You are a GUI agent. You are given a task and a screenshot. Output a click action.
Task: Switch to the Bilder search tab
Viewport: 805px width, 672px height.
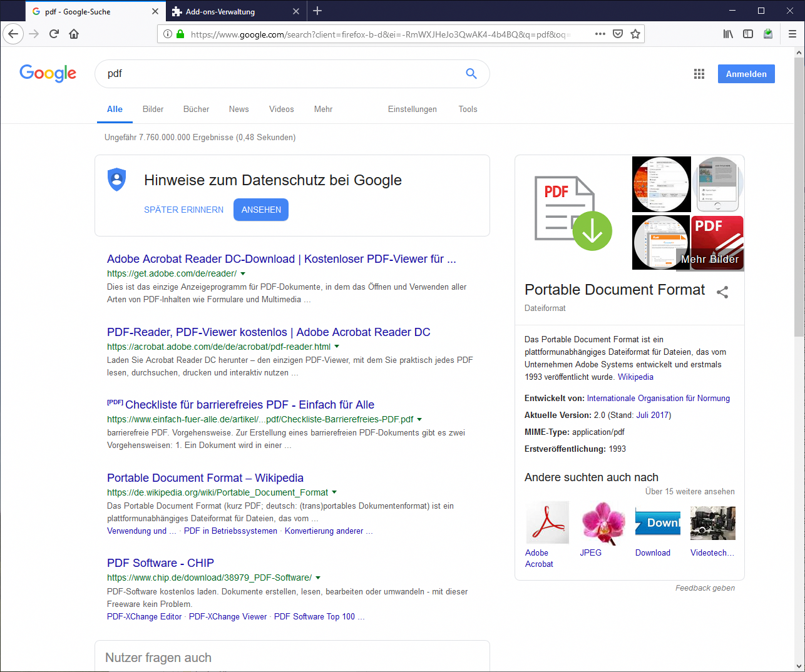[x=153, y=109]
